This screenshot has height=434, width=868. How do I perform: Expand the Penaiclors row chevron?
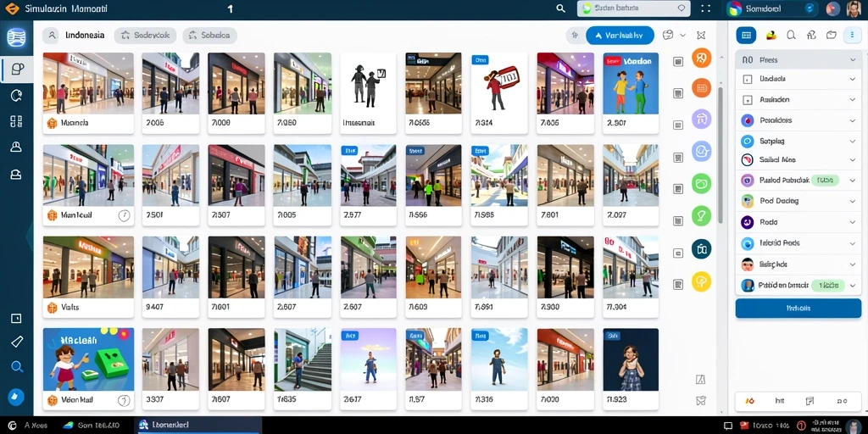pos(853,120)
